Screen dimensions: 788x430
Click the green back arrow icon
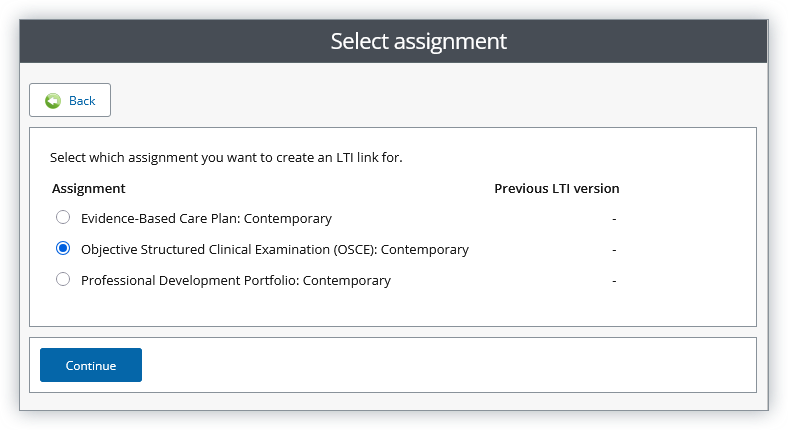click(53, 101)
